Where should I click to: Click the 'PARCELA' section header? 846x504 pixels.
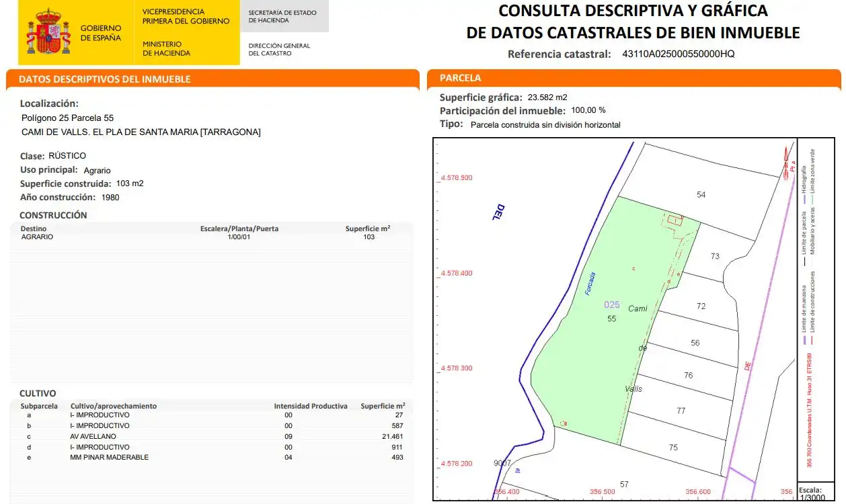(460, 78)
